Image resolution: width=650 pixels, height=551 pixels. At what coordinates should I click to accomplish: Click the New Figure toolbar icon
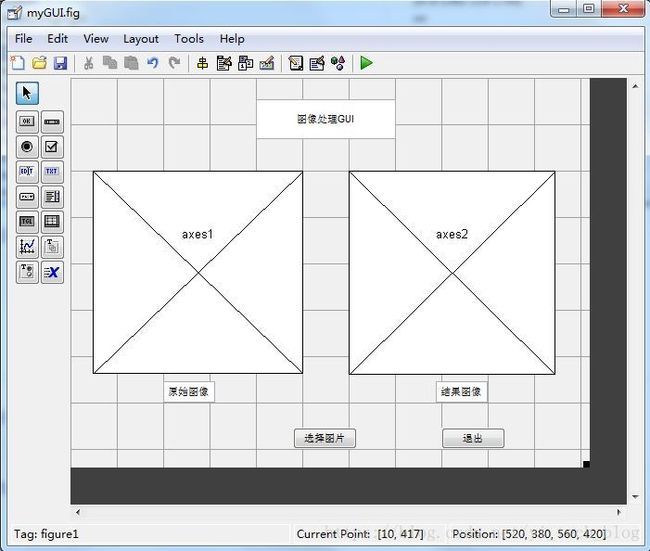tap(18, 63)
